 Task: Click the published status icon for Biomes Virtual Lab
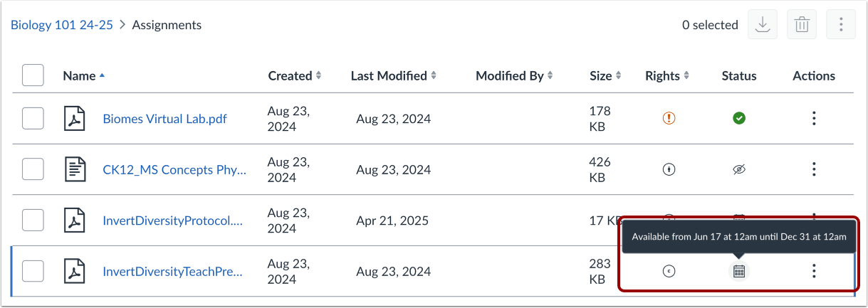pyautogui.click(x=739, y=119)
